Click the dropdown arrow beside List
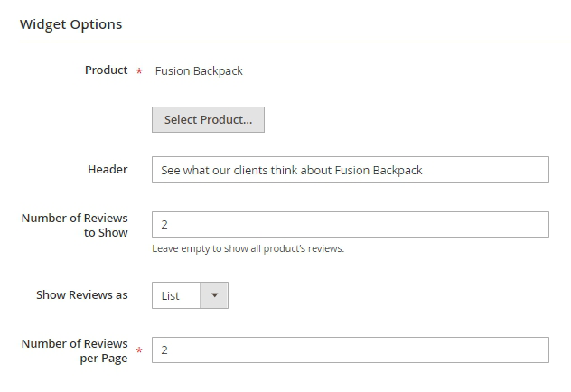Image resolution: width=571 pixels, height=392 pixels. coord(214,295)
